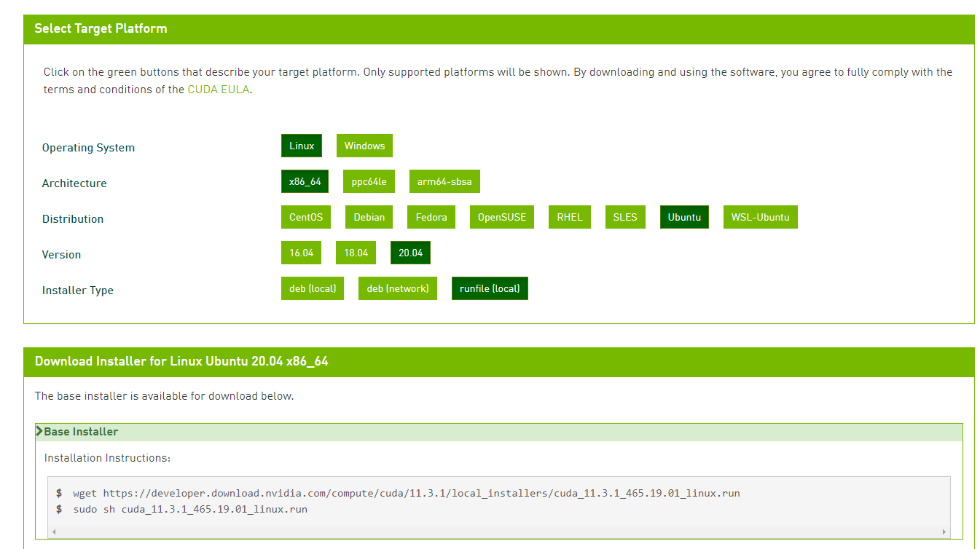This screenshot has height=549, width=980.
Task: Click the 'Version' row label
Action: coord(61,255)
